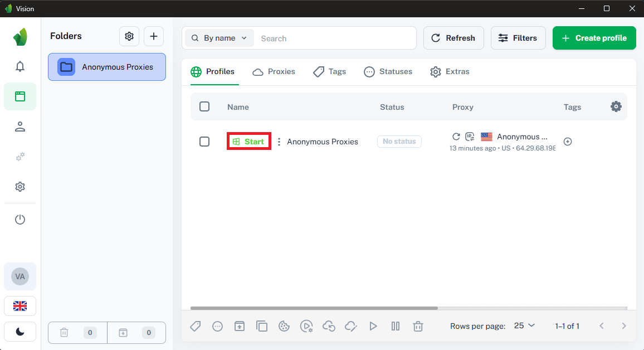Open the Team members section in sidebar

pos(20,127)
